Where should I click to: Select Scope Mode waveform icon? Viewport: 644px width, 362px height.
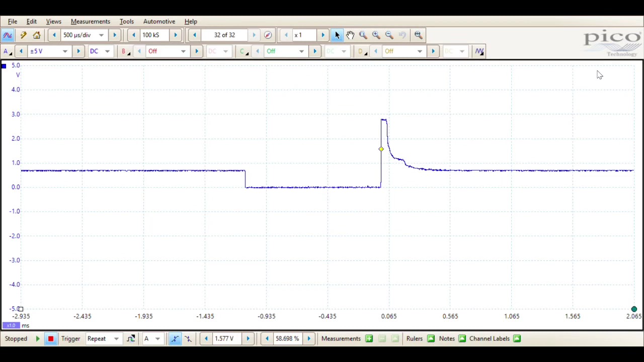(8, 35)
